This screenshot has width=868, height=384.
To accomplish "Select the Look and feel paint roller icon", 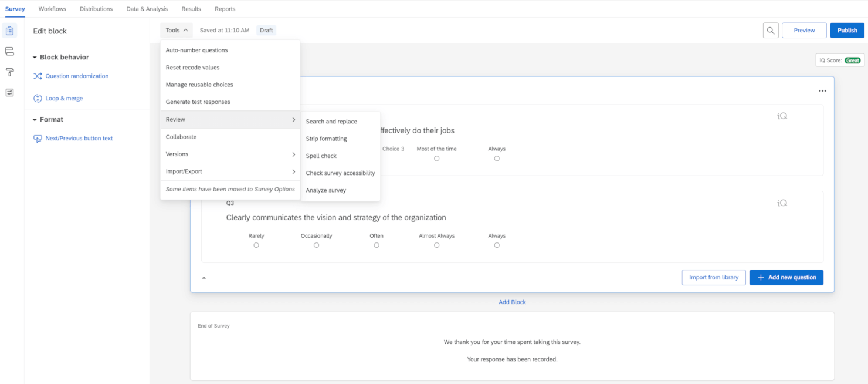I will (9, 72).
